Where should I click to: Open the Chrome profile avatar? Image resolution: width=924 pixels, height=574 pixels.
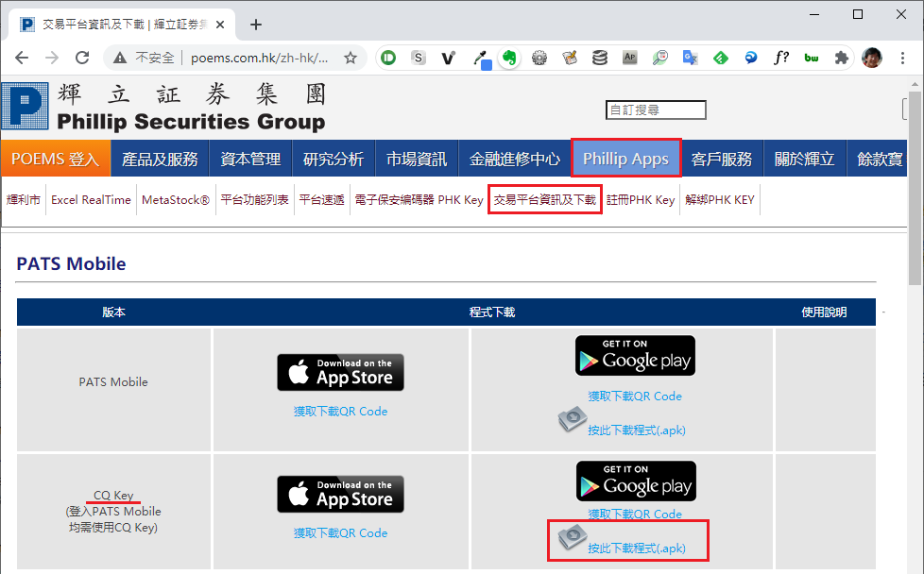872,58
